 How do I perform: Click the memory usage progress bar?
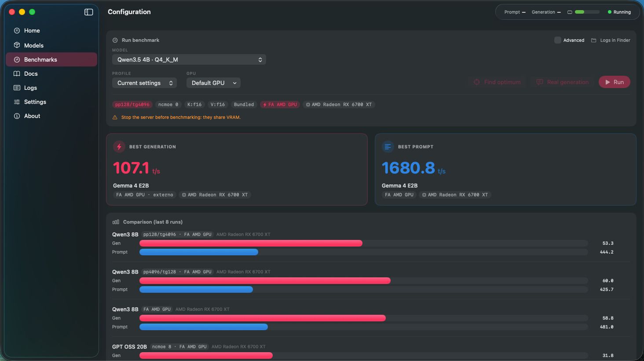pyautogui.click(x=587, y=12)
